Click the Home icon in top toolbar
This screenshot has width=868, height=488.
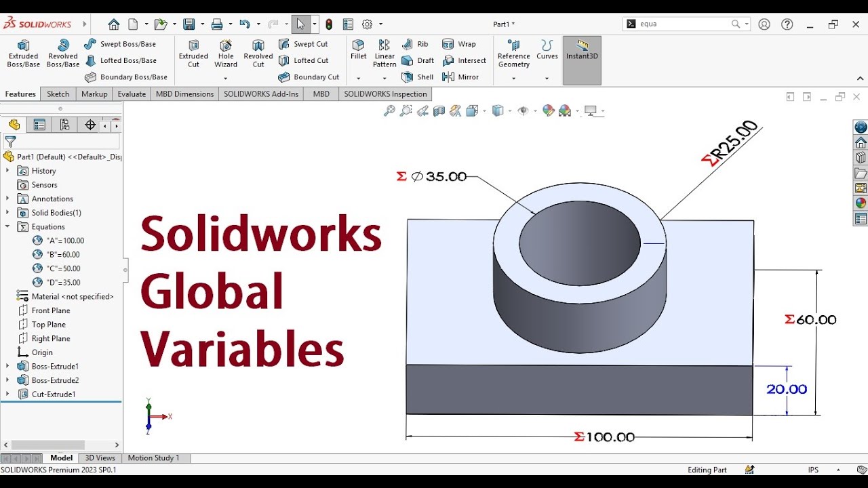[x=114, y=24]
